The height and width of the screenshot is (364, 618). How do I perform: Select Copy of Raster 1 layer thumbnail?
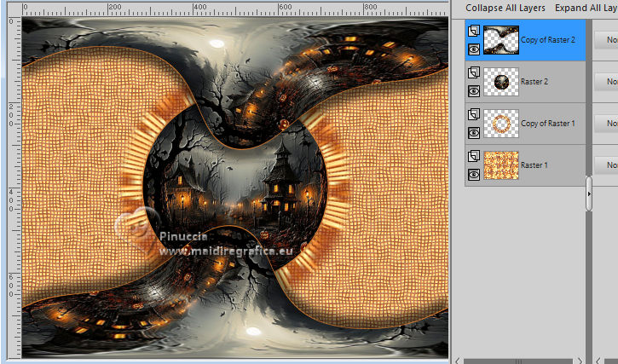point(501,124)
